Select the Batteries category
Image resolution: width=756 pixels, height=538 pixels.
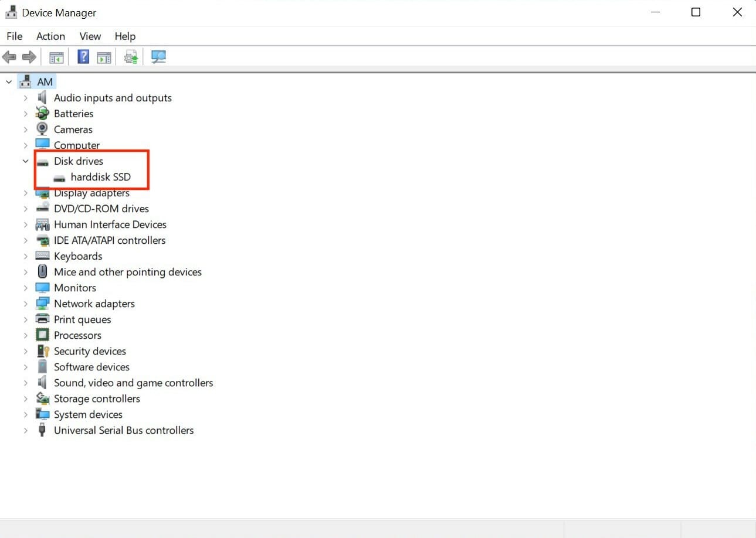point(73,113)
